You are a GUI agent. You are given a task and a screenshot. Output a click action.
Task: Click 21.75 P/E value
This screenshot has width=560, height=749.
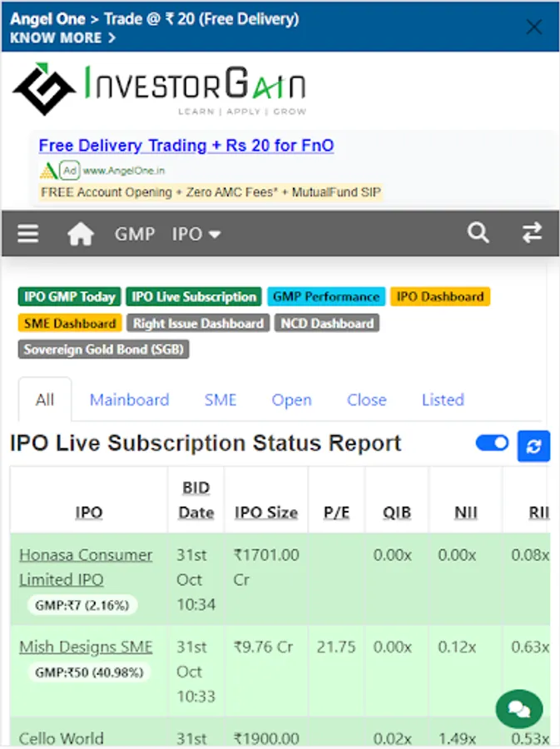click(x=336, y=647)
